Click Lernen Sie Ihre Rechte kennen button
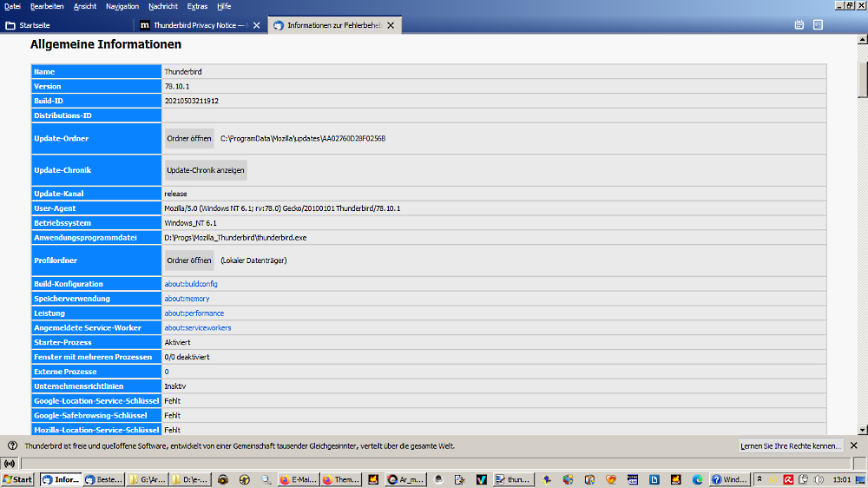Image resolution: width=868 pixels, height=488 pixels. coord(790,445)
